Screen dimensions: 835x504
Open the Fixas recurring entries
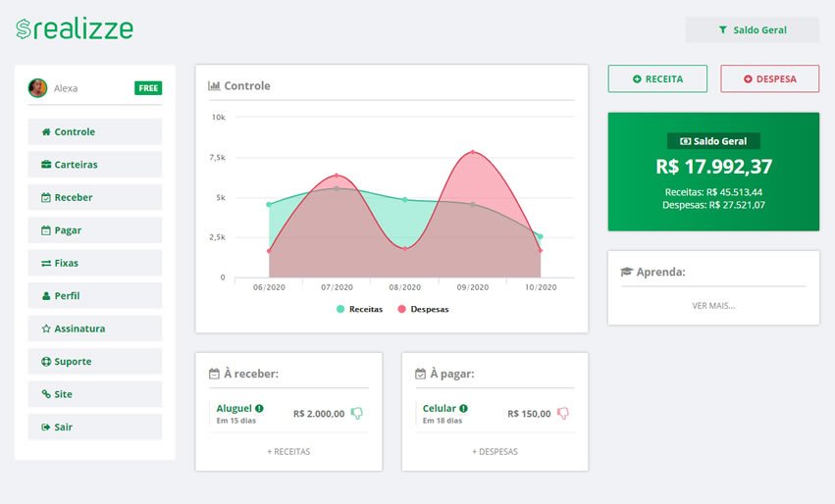pos(94,263)
